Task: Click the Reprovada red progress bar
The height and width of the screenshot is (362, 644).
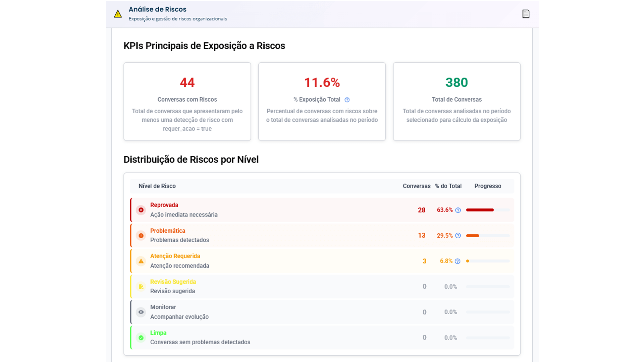Action: (x=480, y=210)
